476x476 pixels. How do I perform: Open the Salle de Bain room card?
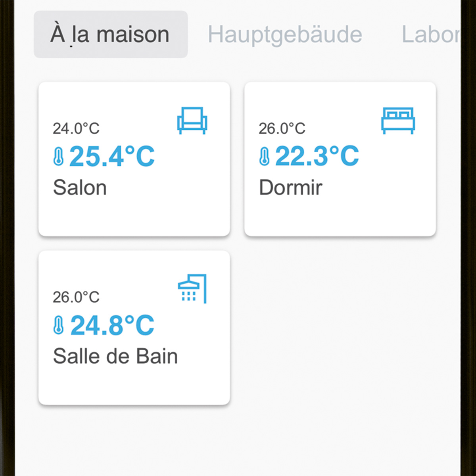click(134, 328)
